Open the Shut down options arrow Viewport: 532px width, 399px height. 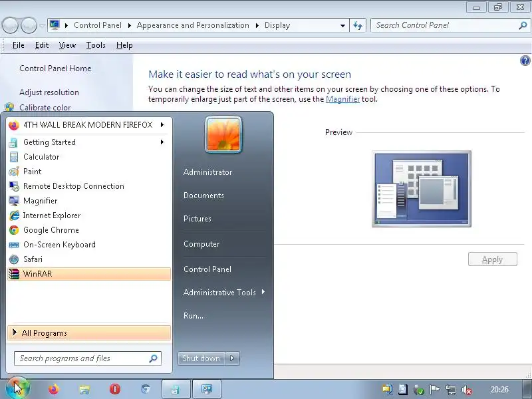(x=232, y=358)
